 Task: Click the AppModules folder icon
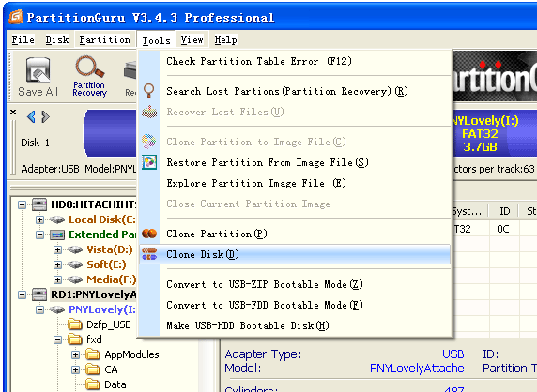(x=93, y=354)
